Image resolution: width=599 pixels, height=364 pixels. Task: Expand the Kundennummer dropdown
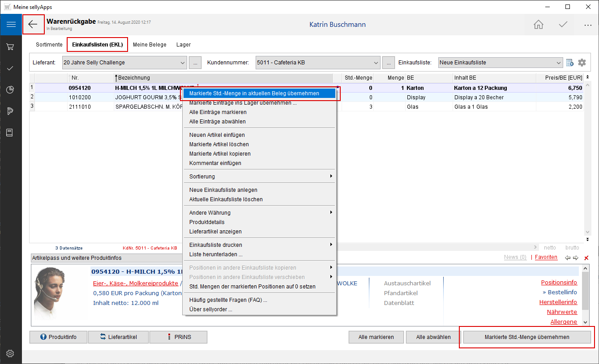pos(376,63)
